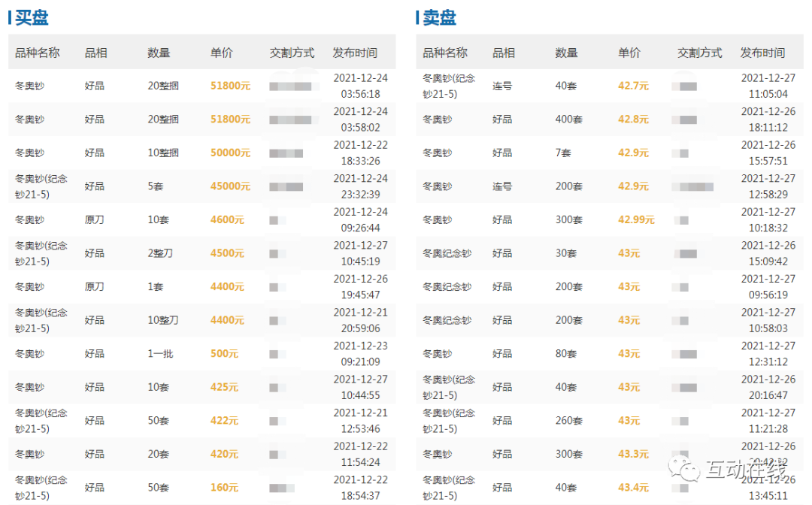Click 原刀 in the 4400元 1套 row
Image resolution: width=812 pixels, height=505 pixels.
click(94, 286)
